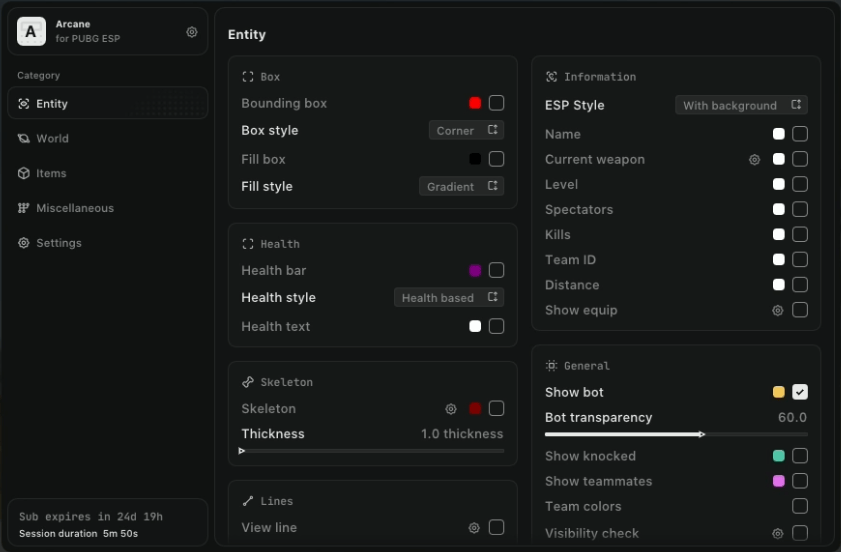Select the Entity category
The width and height of the screenshot is (841, 552).
[52, 104]
